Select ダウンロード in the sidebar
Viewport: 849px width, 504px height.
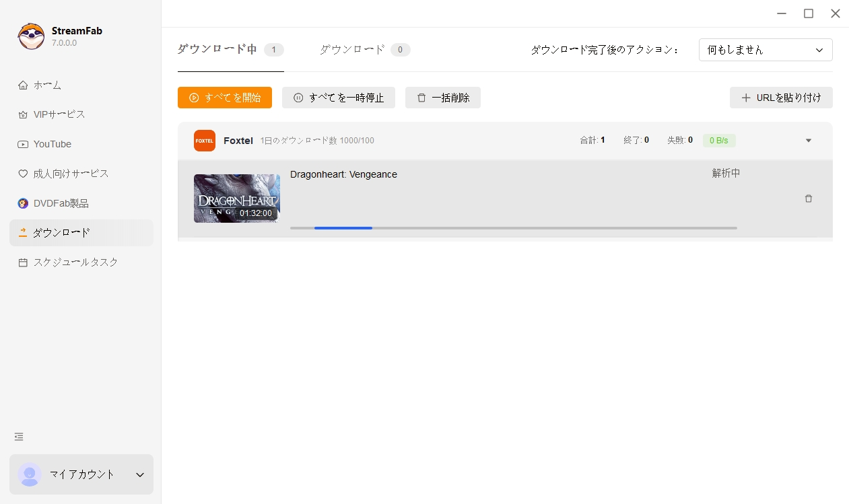click(61, 233)
